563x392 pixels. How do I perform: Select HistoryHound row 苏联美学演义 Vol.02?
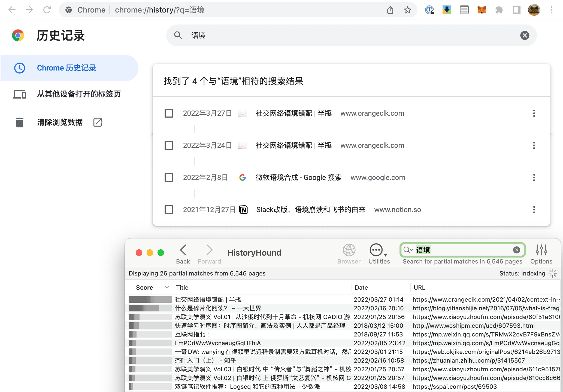click(343, 378)
